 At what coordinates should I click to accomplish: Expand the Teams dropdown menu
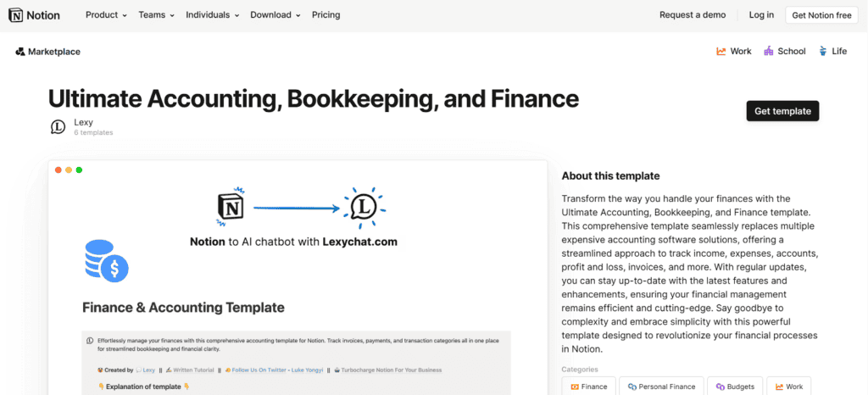(157, 15)
